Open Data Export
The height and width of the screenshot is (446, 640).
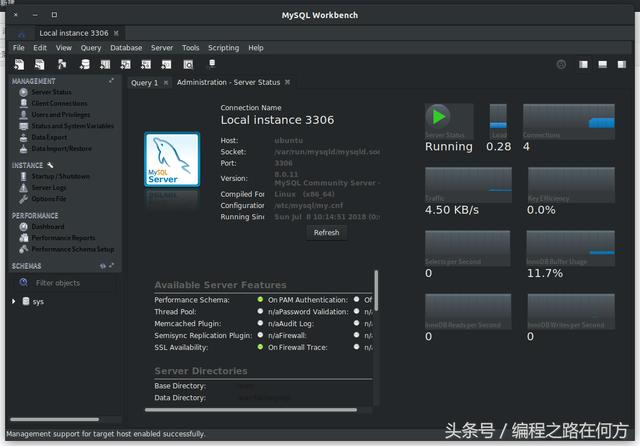49,138
